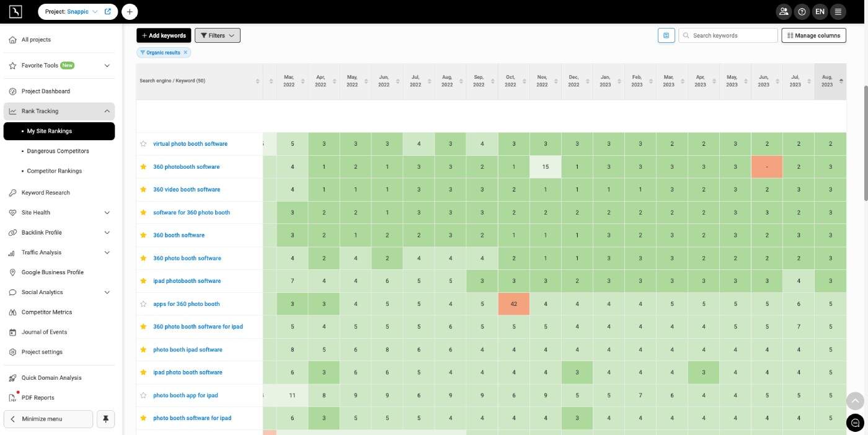This screenshot has height=435, width=868.
Task: Pin the sidebar menu with pin icon
Action: 105,419
